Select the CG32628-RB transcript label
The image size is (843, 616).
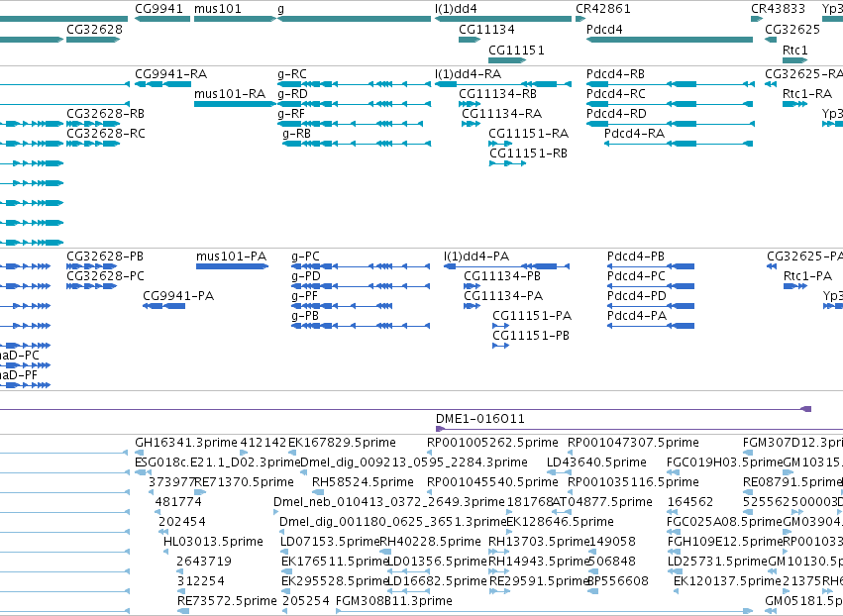click(105, 114)
